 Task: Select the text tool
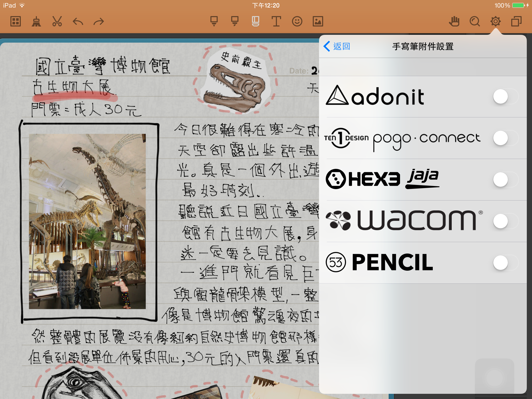(276, 21)
